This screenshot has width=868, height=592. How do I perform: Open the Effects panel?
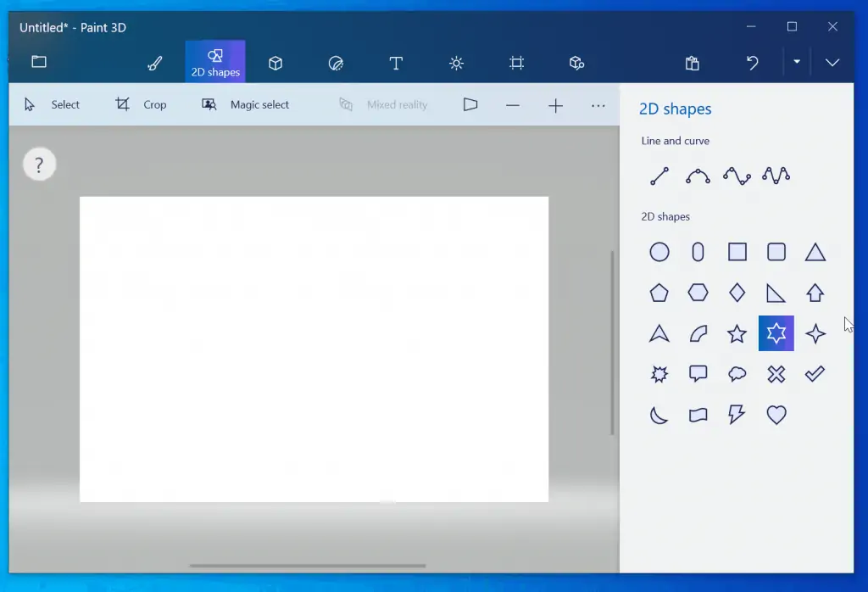click(x=456, y=62)
